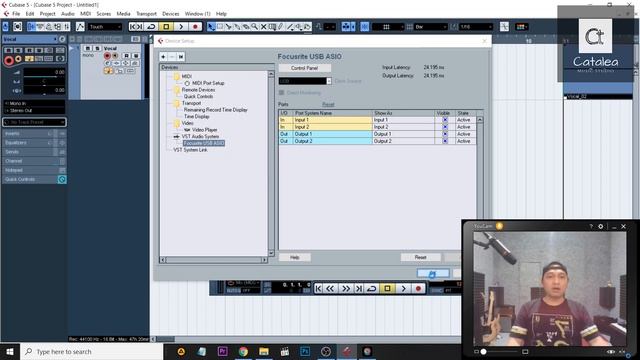The width and height of the screenshot is (640, 360).
Task: Toggle Visible checkbox for Input 1
Action: [445, 120]
